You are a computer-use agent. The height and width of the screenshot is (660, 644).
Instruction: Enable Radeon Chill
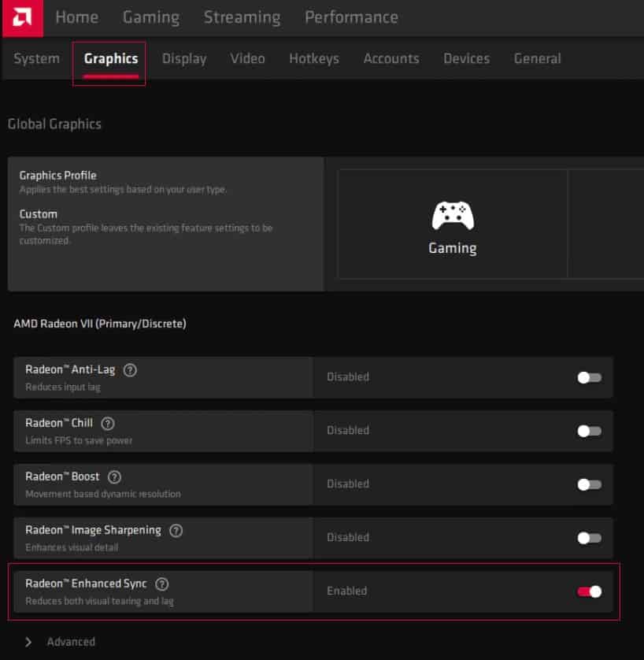(588, 431)
